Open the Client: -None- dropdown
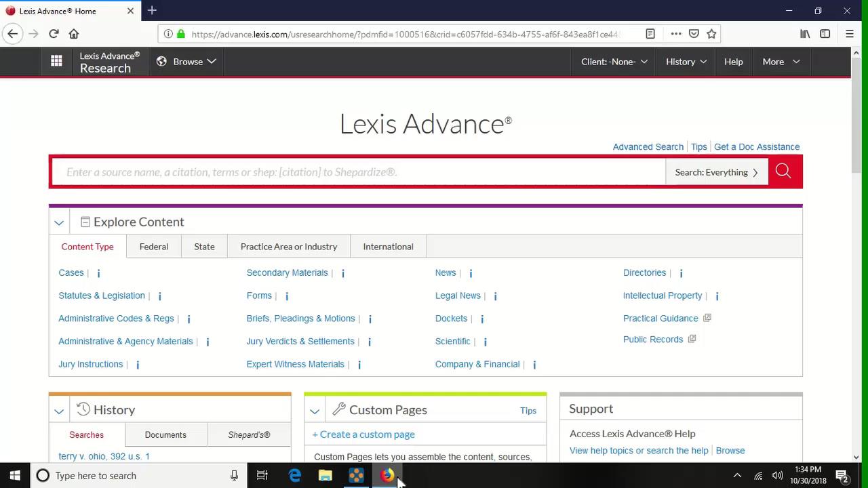Screen dimensions: 868x488 click(x=613, y=61)
